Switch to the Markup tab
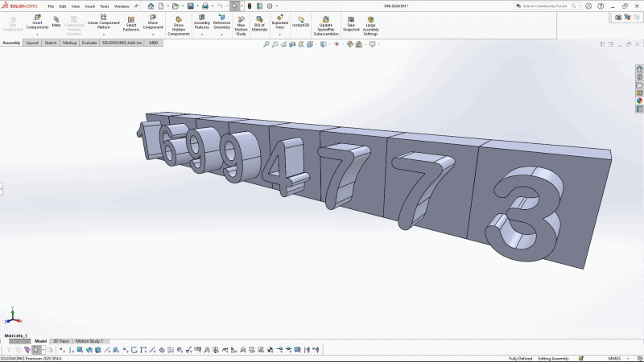Image resolution: width=644 pixels, height=362 pixels. [69, 43]
